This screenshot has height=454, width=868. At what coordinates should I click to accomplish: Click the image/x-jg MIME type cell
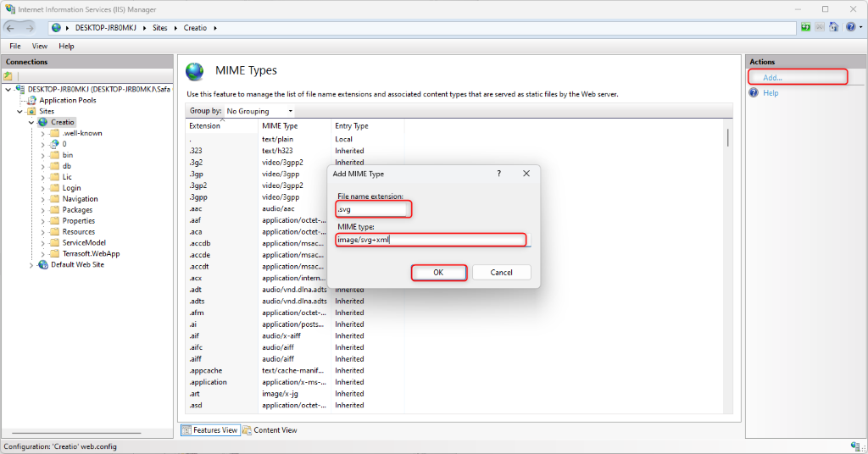[280, 394]
